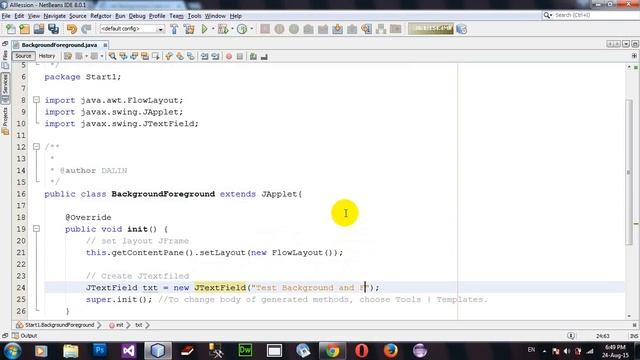640x360 pixels.
Task: Click the Save All toolbar icon
Action: coord(53,29)
